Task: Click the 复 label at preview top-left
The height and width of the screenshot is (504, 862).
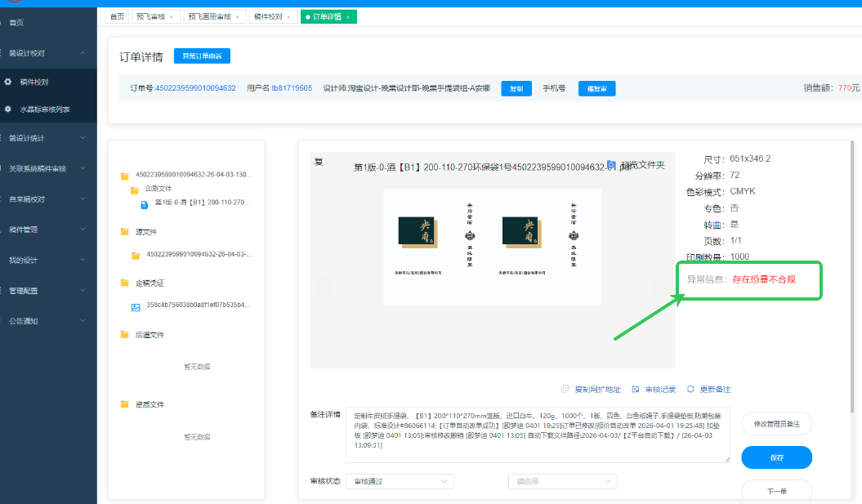Action: (319, 162)
